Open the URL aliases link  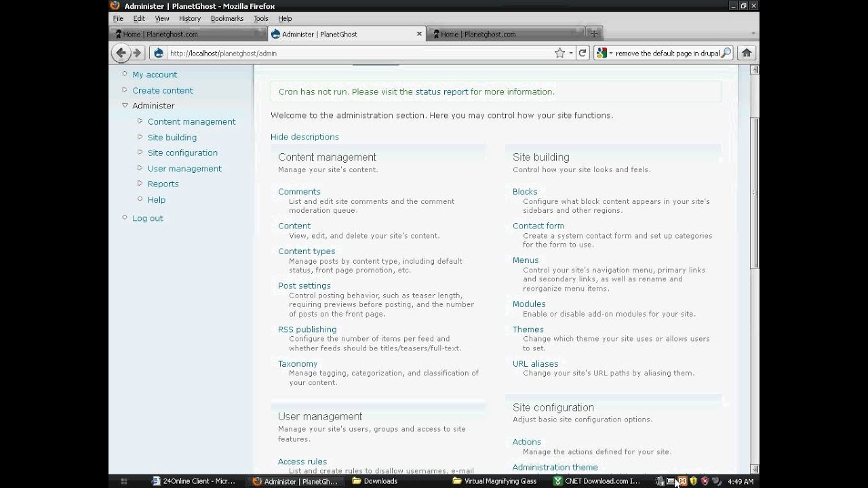(536, 364)
